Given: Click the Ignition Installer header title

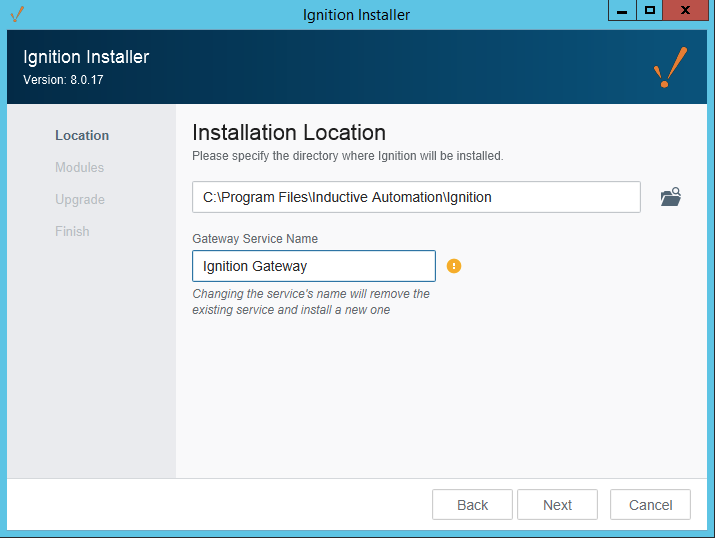Looking at the screenshot, I should [86, 57].
